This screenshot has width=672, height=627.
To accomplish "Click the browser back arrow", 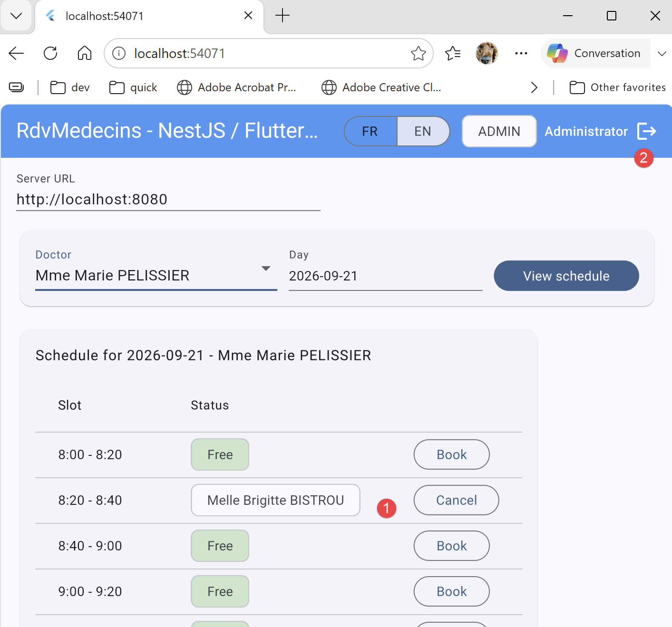I will pos(16,53).
